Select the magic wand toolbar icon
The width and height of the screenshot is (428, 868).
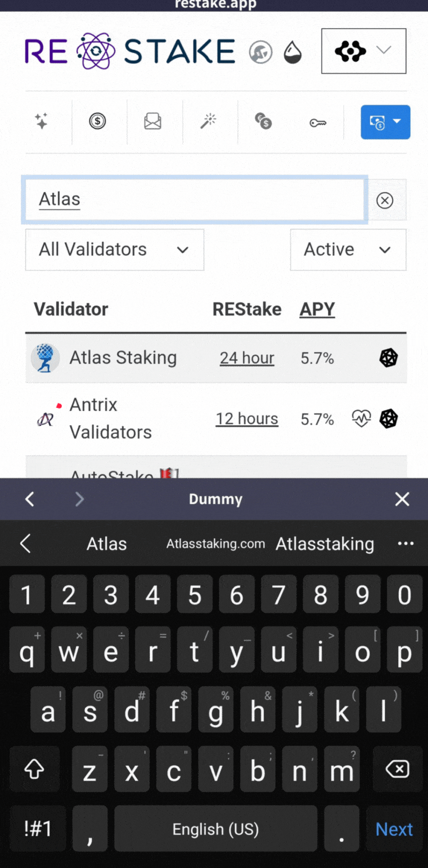(x=209, y=122)
